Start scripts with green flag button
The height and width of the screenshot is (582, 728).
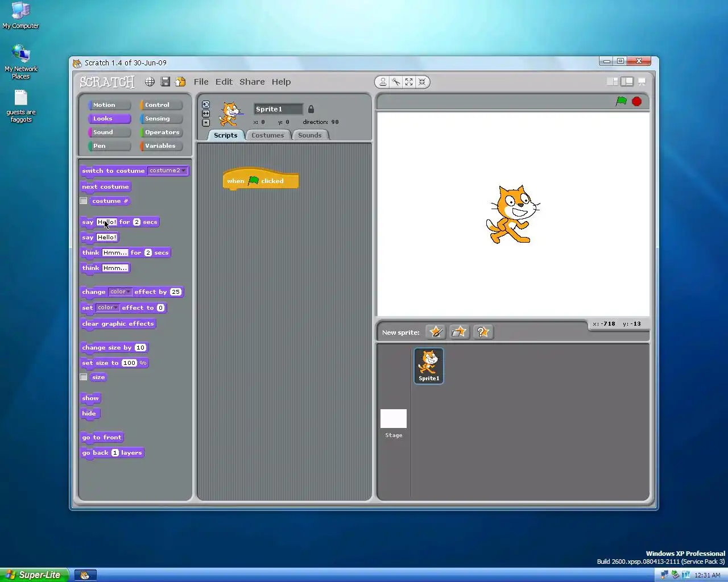tap(621, 101)
